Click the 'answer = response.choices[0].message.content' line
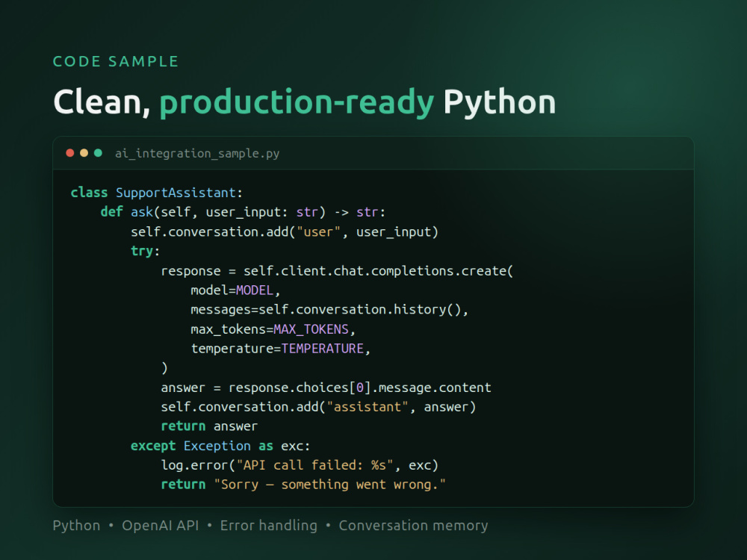 coord(326,388)
